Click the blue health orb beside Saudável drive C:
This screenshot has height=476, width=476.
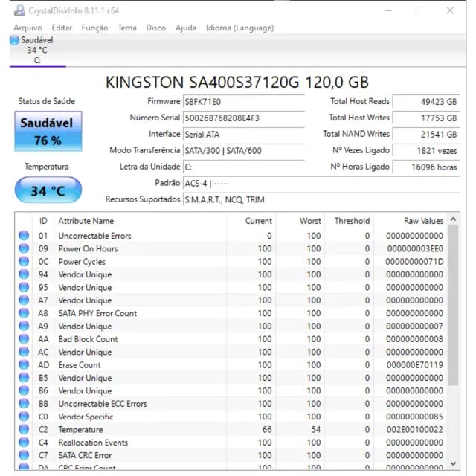14,40
